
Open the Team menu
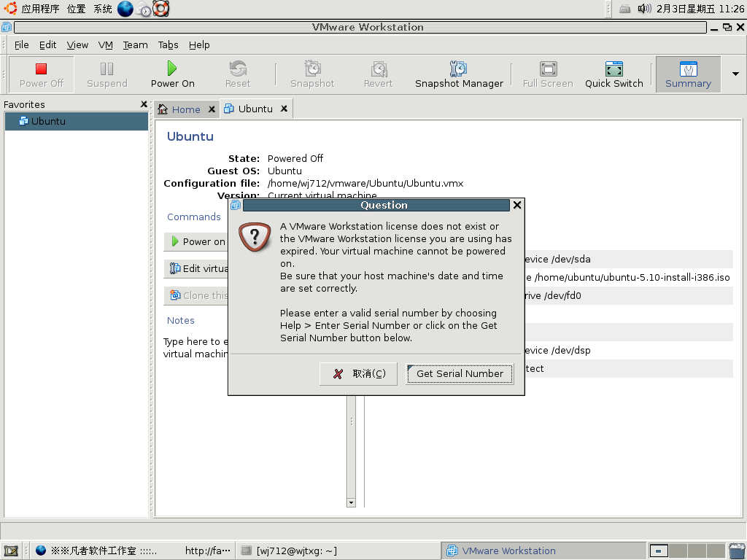pyautogui.click(x=135, y=44)
